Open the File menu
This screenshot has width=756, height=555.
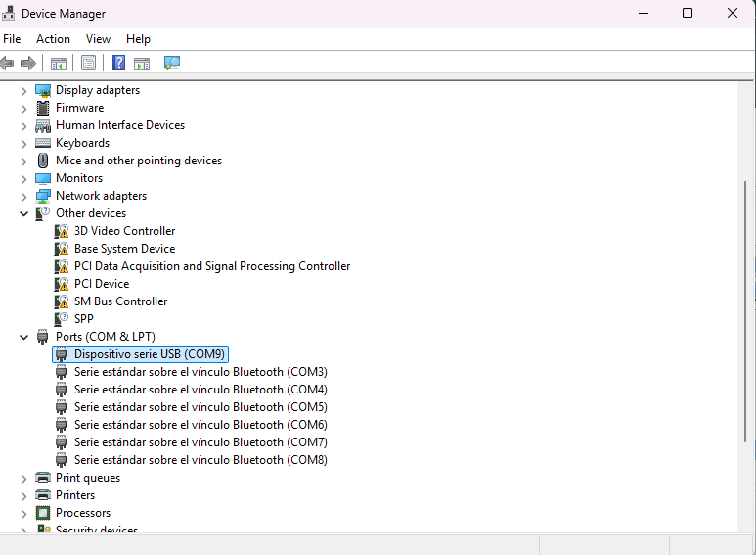click(12, 39)
